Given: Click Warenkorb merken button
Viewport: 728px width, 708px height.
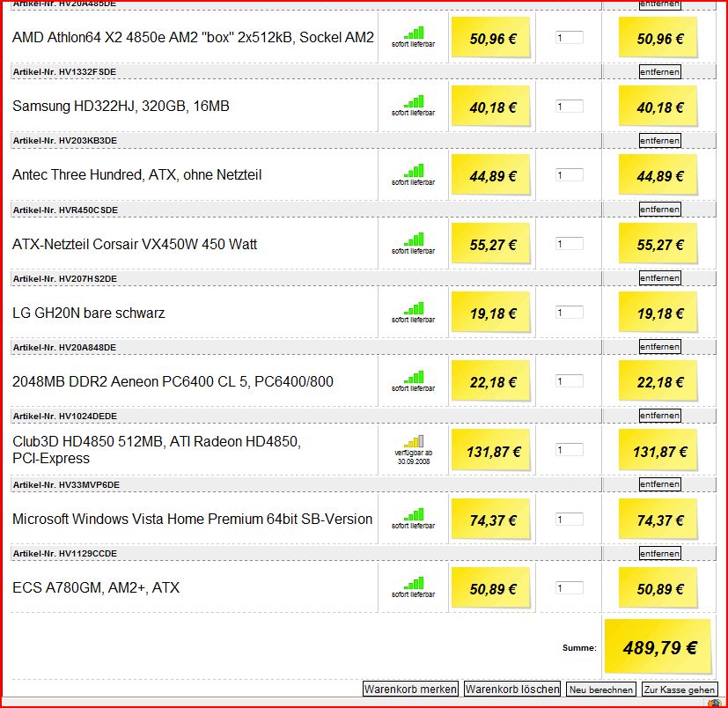Looking at the screenshot, I should point(410,689).
